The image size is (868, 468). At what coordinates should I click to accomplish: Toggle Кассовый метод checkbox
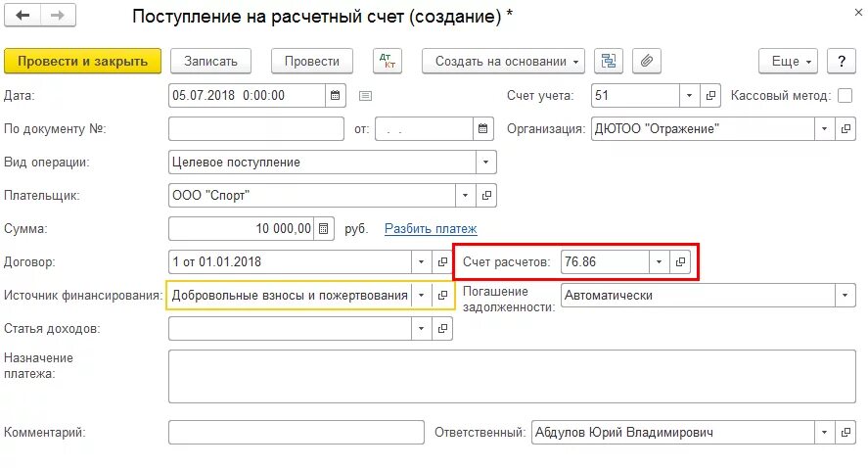[x=845, y=95]
